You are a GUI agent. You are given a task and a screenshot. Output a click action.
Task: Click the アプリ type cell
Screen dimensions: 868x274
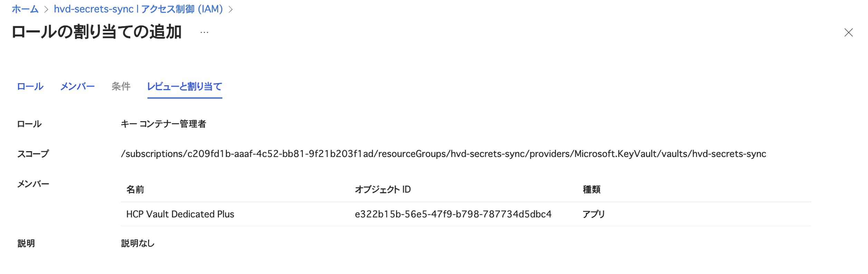pos(594,214)
